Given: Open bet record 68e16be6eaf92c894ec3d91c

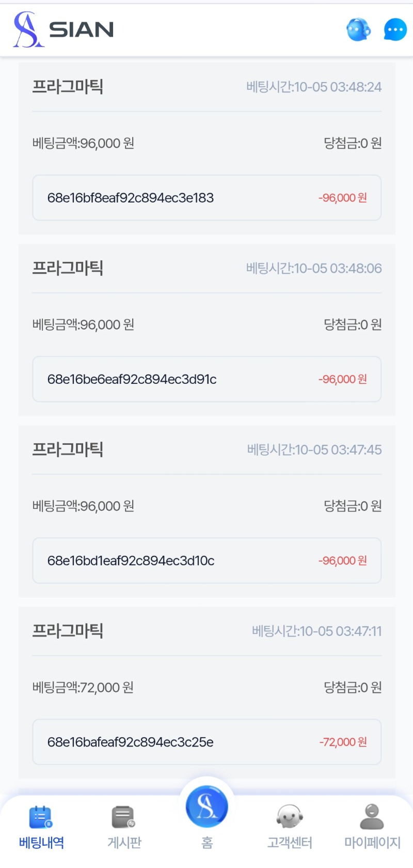Looking at the screenshot, I should 132,379.
